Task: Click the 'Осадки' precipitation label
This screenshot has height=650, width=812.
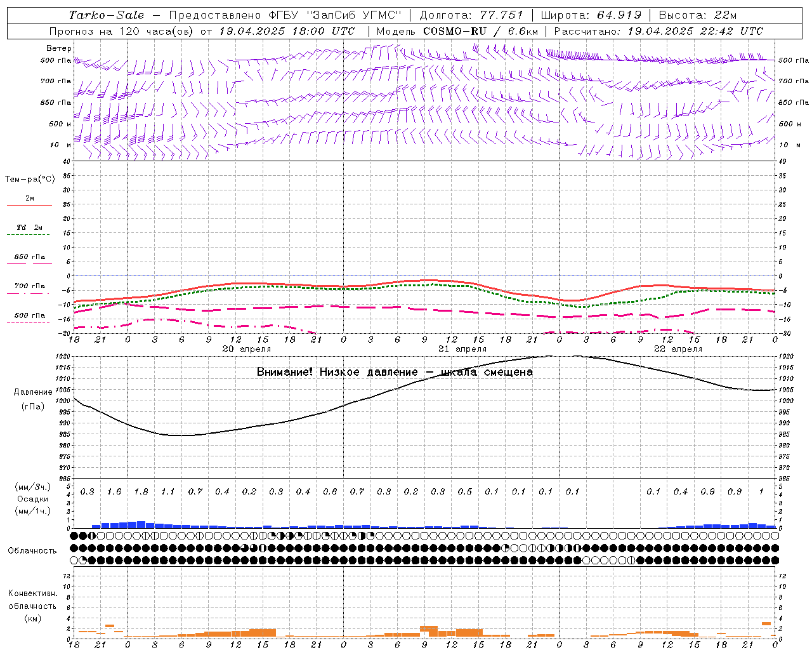Action: (x=33, y=499)
